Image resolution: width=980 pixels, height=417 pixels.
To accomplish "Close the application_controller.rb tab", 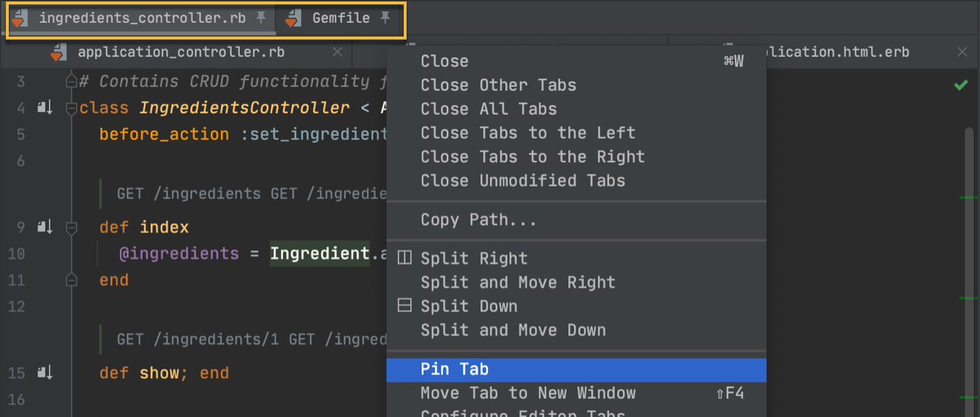I will pos(337,52).
